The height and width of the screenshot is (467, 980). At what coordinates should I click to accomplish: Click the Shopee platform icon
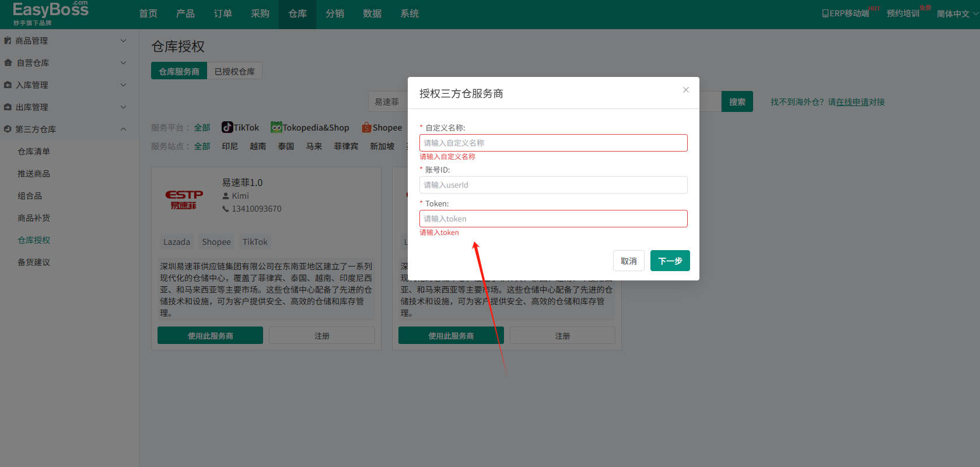[x=366, y=127]
